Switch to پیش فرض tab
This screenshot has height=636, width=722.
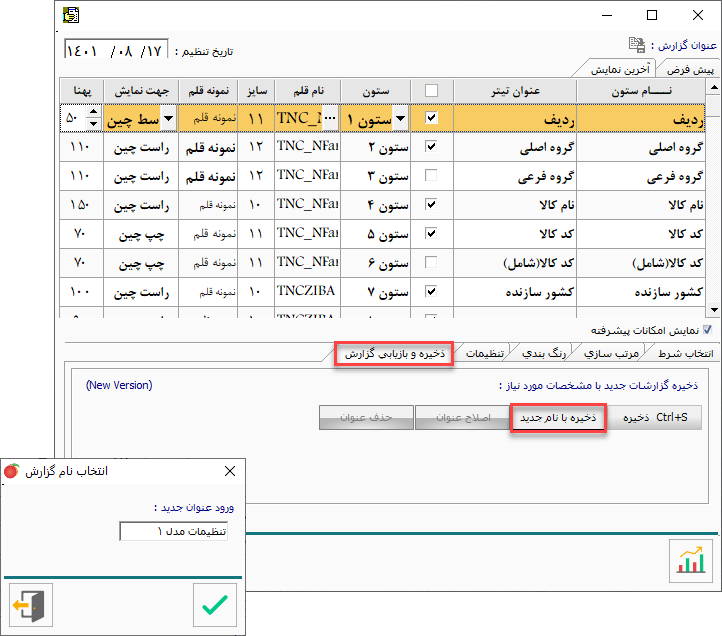[x=690, y=70]
